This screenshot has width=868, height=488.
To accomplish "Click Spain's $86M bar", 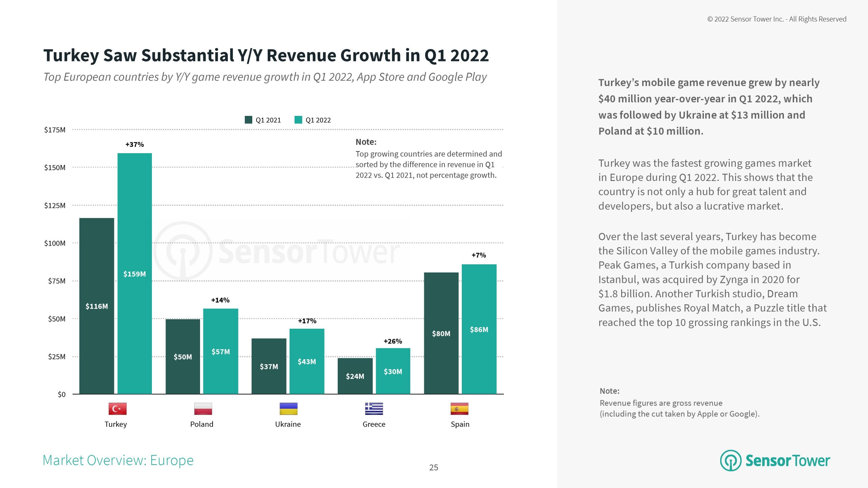I will [479, 329].
